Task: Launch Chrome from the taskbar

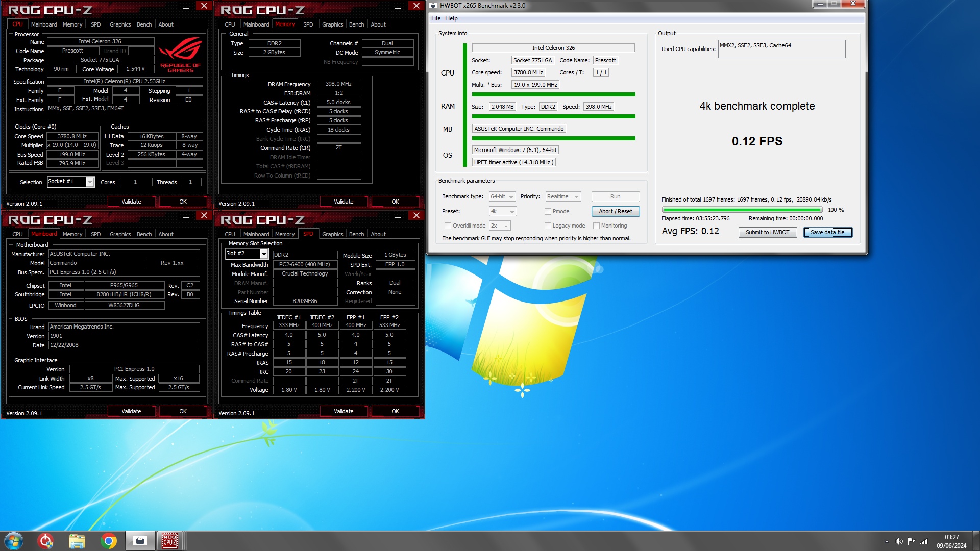Action: click(x=108, y=541)
